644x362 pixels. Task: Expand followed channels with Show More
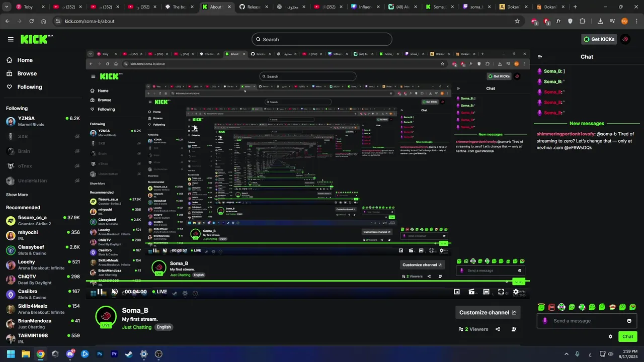[x=17, y=195]
